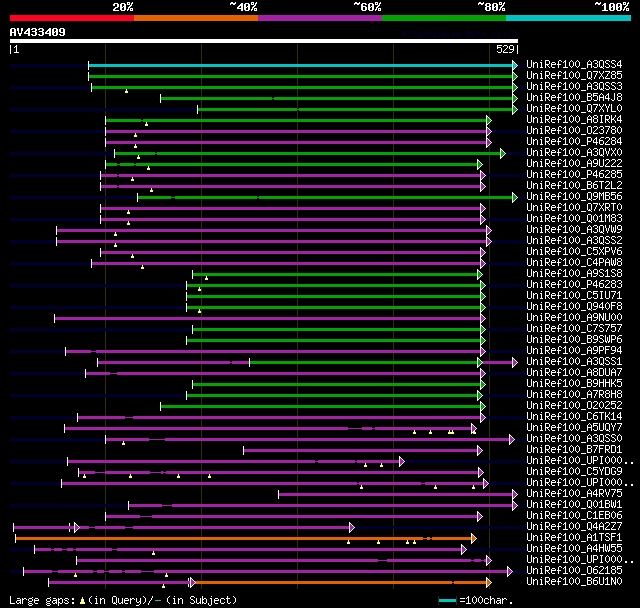Click the cyan ~100% identity color segment
The width and height of the screenshot is (640, 608).
(569, 18)
